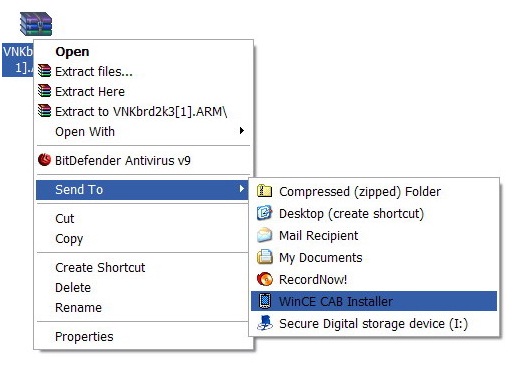Send to RecordNow!

(374, 279)
